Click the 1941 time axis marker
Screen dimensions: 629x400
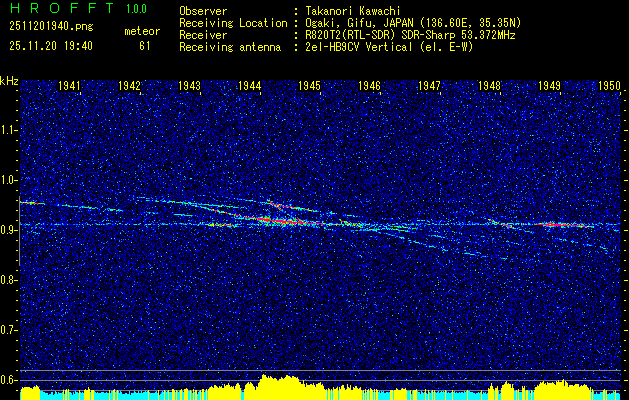(x=69, y=86)
